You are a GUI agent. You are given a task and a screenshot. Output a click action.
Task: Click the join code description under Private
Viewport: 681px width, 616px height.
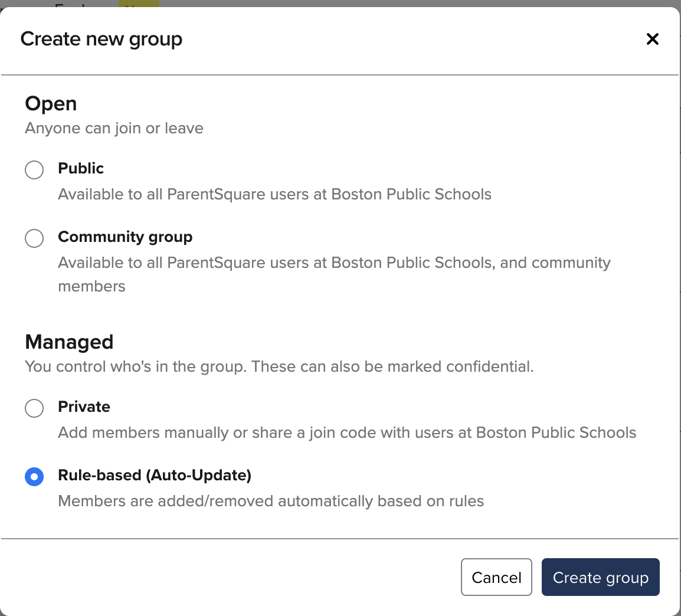tap(347, 433)
